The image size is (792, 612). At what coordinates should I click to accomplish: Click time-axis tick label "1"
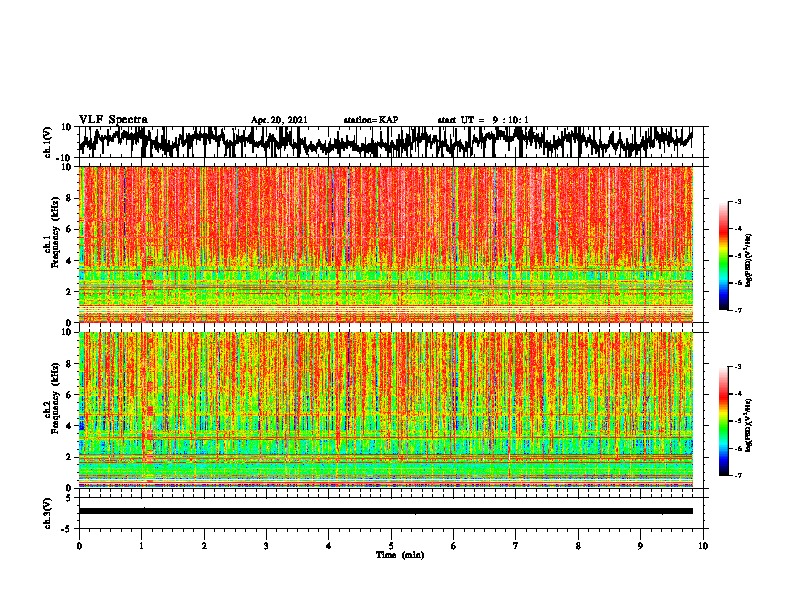coord(141,546)
